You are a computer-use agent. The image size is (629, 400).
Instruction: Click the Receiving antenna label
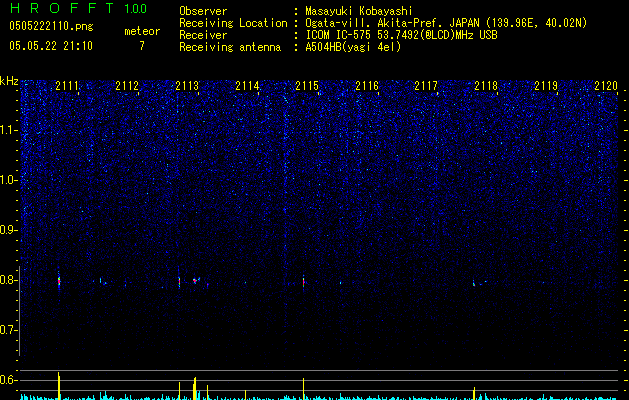(x=230, y=47)
